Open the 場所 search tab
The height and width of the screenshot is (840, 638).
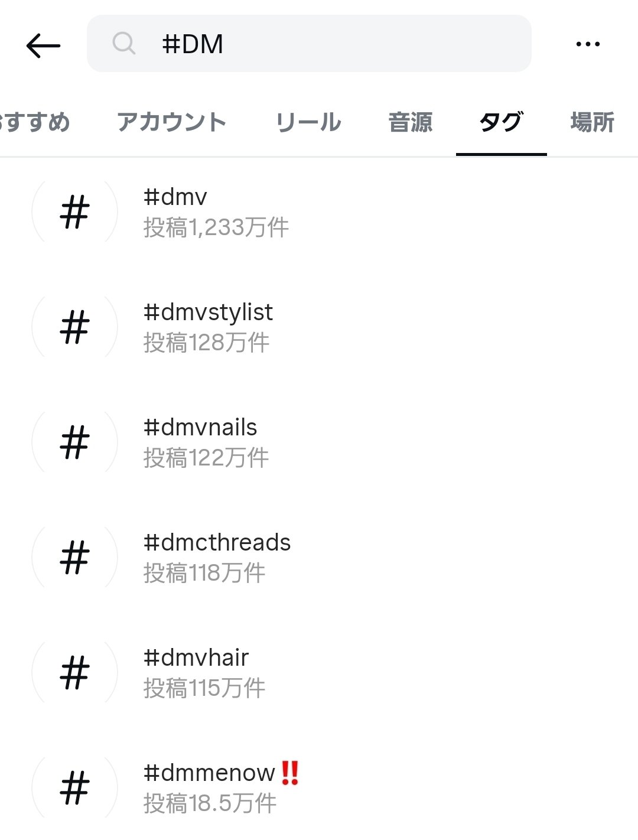pyautogui.click(x=592, y=122)
